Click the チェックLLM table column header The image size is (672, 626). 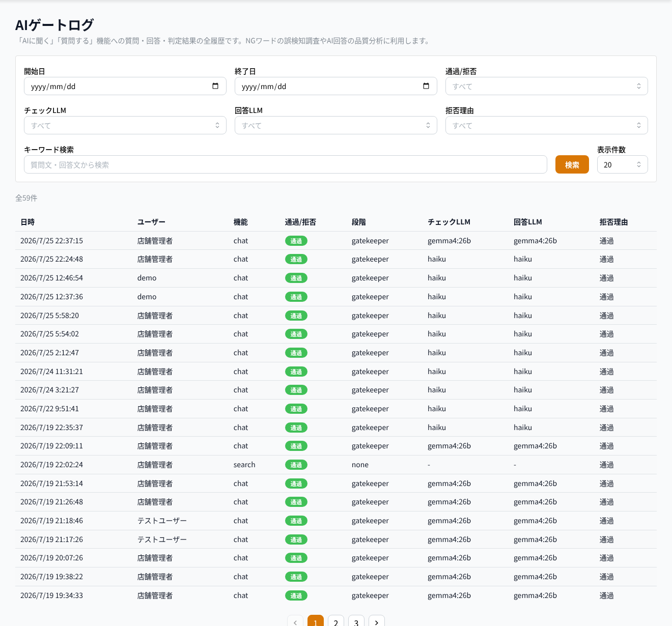[x=449, y=222]
